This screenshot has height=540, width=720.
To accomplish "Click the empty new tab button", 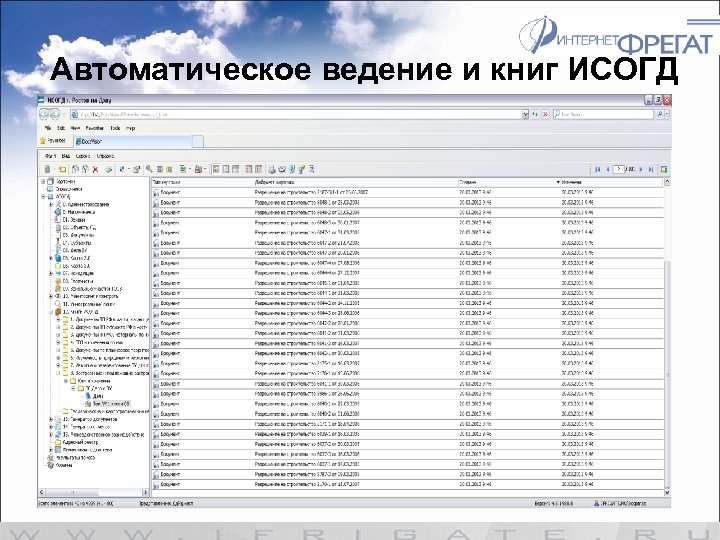I will click(x=197, y=141).
